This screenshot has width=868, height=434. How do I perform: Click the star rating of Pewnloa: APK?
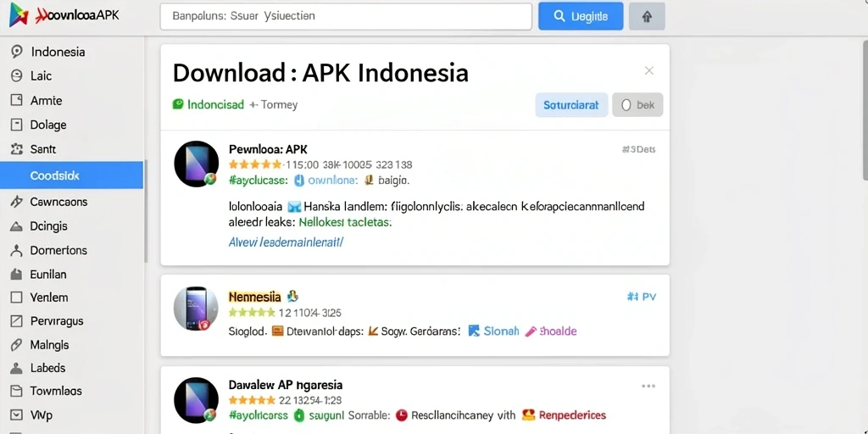[x=255, y=164]
